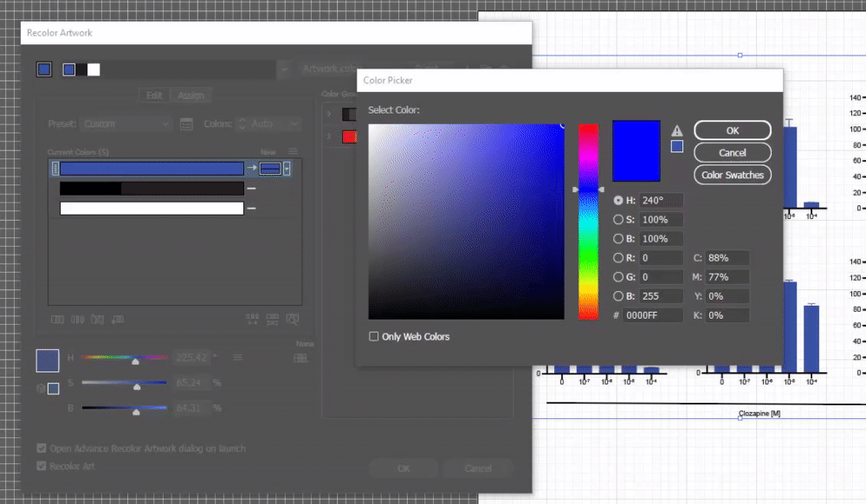Click the H 240° input field
Image resolution: width=866 pixels, height=504 pixels.
[661, 200]
